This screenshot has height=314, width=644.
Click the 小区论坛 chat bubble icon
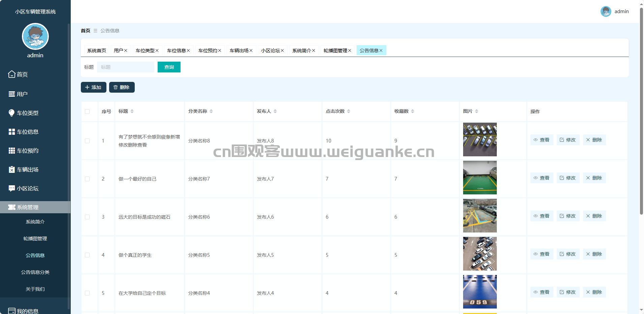[x=12, y=188]
